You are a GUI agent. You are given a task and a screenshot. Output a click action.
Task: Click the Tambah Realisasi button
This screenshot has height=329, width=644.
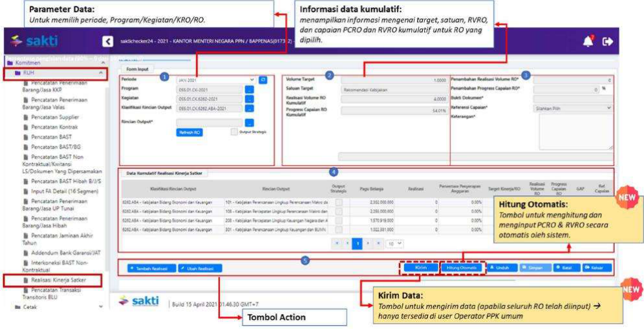click(148, 268)
